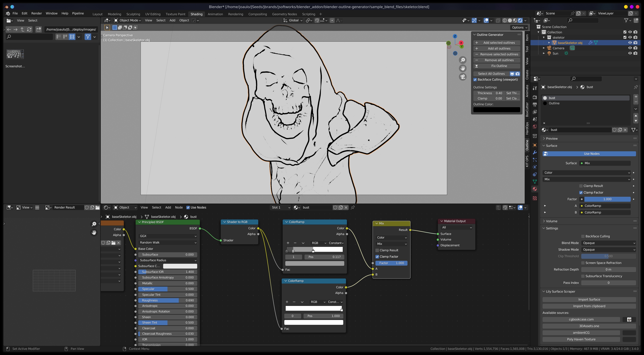Expand the Volume panel in properties
Viewport: 644px width, 355px height.
[x=552, y=221]
